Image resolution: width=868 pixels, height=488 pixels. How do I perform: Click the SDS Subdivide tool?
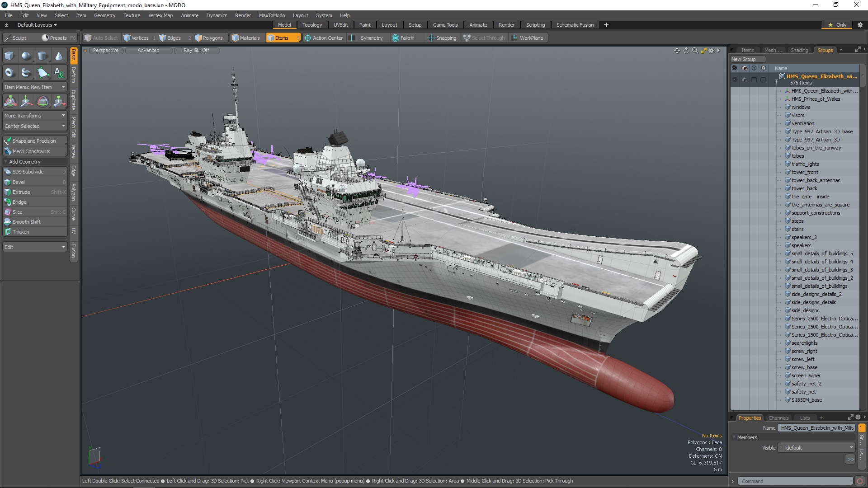pyautogui.click(x=35, y=172)
